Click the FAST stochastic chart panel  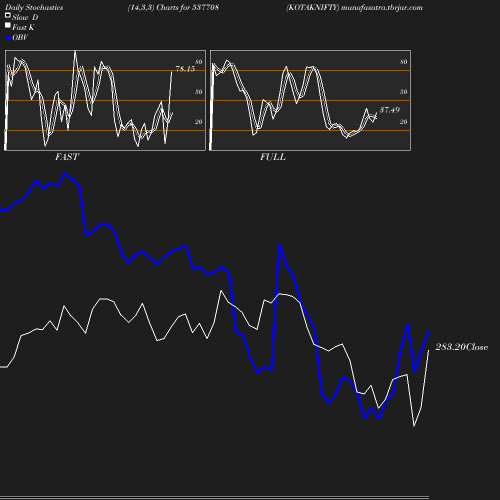[x=105, y=100]
